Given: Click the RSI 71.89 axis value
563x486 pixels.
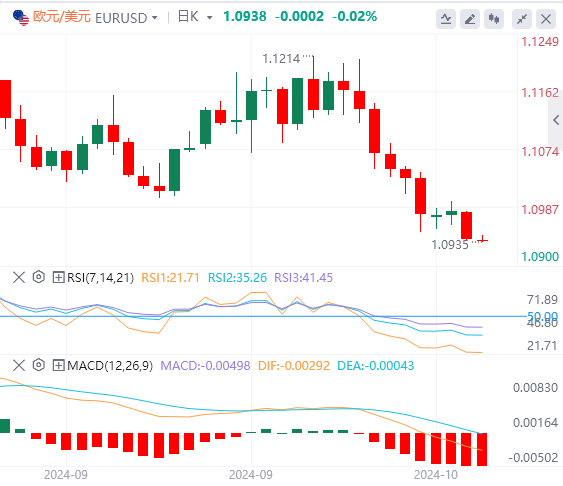Looking at the screenshot, I should click(542, 299).
